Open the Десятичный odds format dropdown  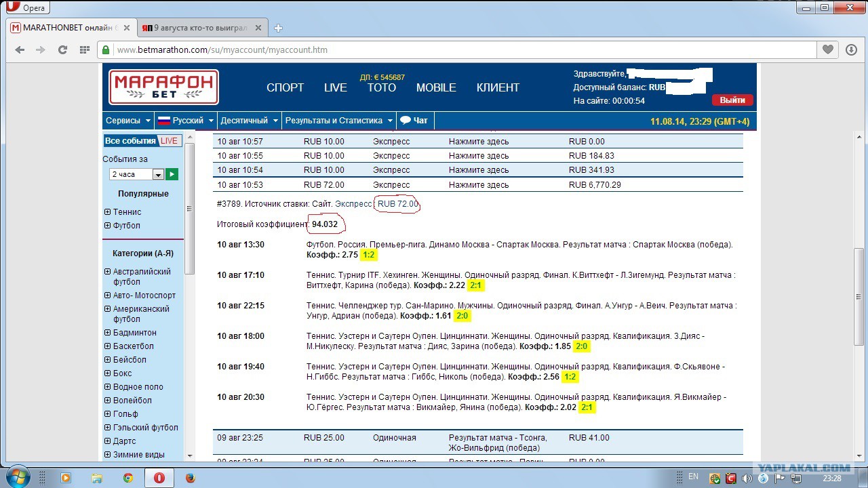(250, 120)
